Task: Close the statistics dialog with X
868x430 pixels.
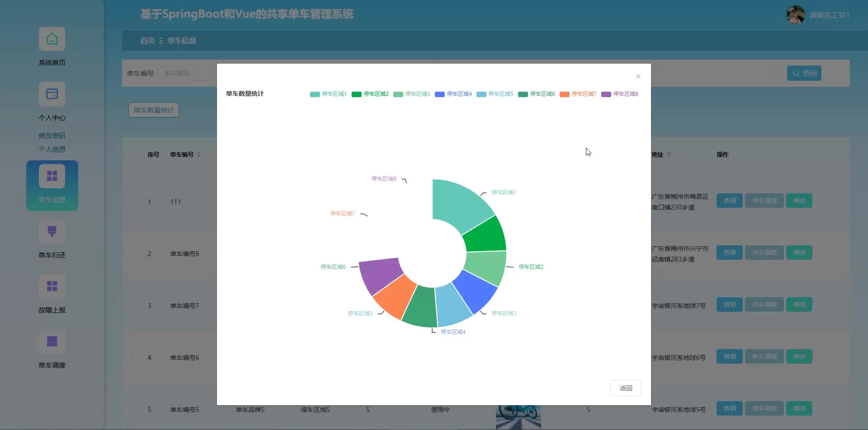Action: [638, 76]
